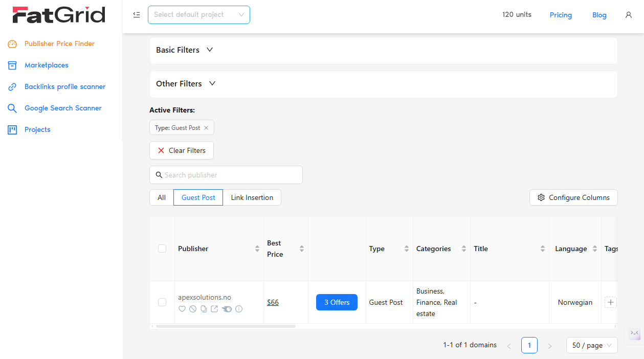
Task: Click the block icon under apexsolutions.no
Action: (193, 309)
